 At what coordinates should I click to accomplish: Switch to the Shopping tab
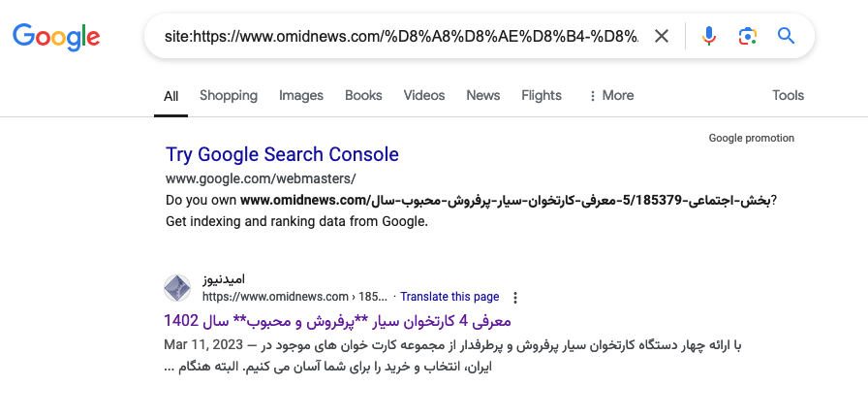tap(229, 95)
